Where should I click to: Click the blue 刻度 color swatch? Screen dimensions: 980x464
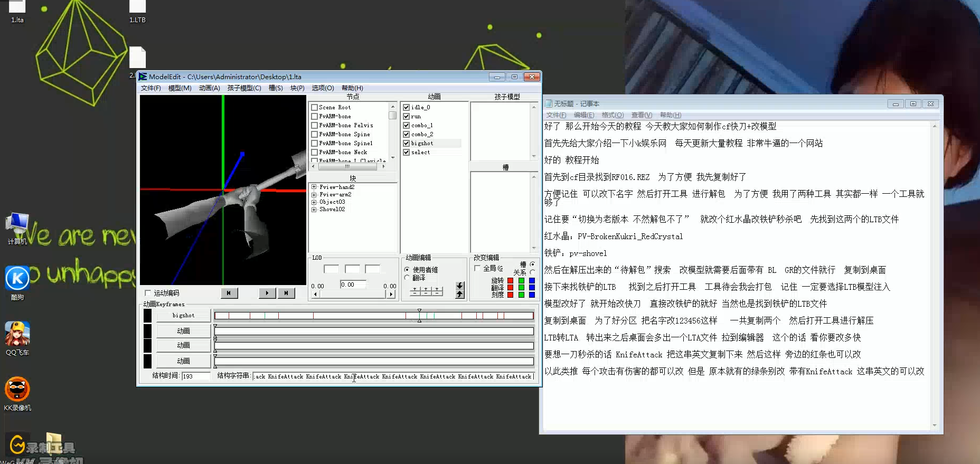[x=532, y=295]
